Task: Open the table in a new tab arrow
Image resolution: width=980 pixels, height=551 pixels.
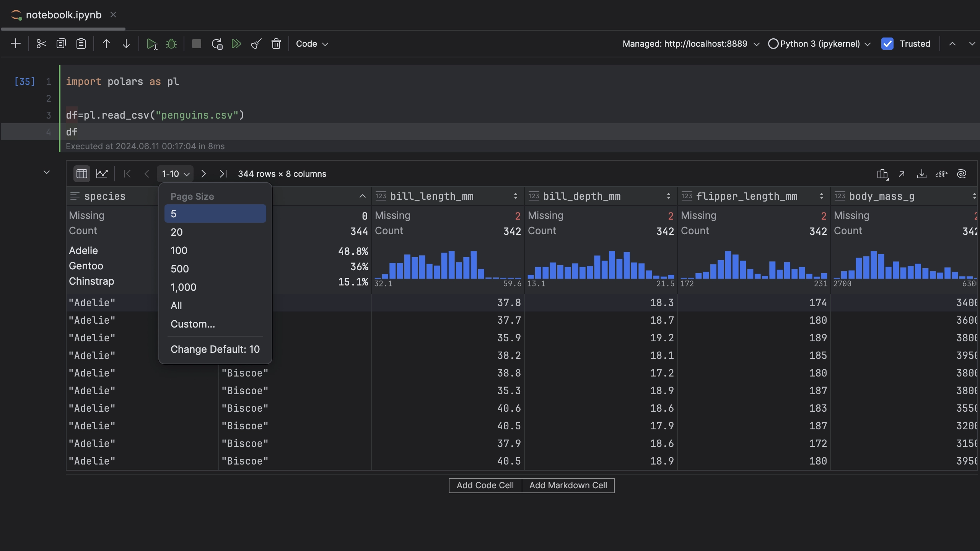Action: [902, 174]
